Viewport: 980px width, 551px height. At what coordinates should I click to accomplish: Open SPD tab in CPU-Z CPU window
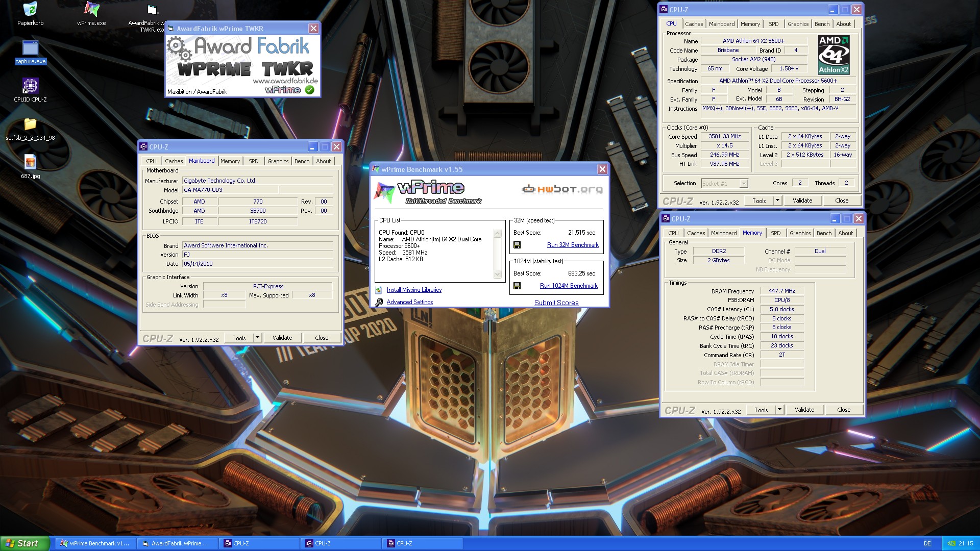(x=774, y=24)
